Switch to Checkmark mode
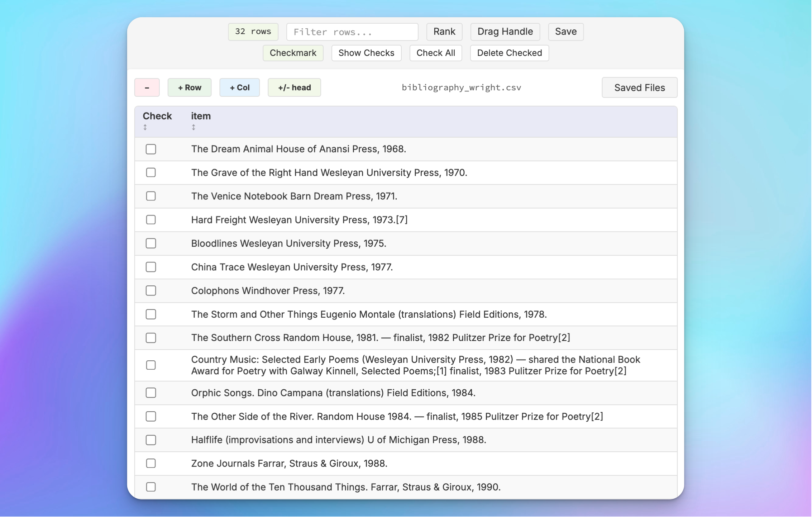The width and height of the screenshot is (812, 517). click(293, 53)
